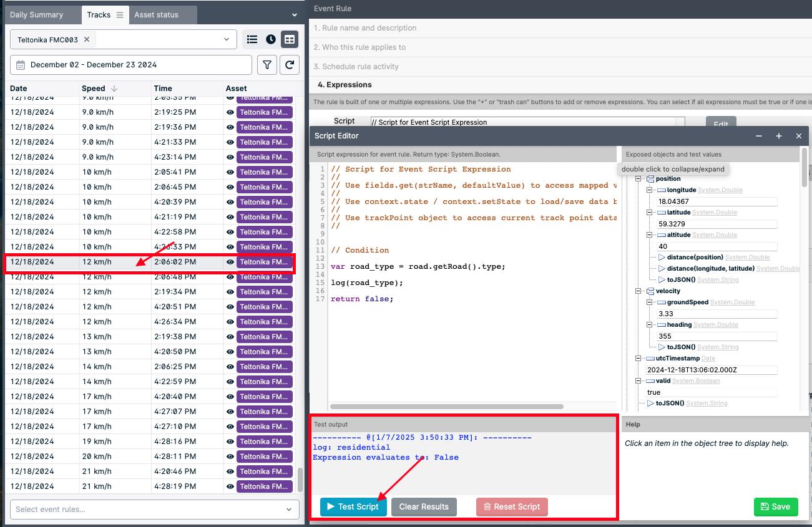This screenshot has width=812, height=527.
Task: Click the utcTimestamp value input
Action: coord(712,370)
